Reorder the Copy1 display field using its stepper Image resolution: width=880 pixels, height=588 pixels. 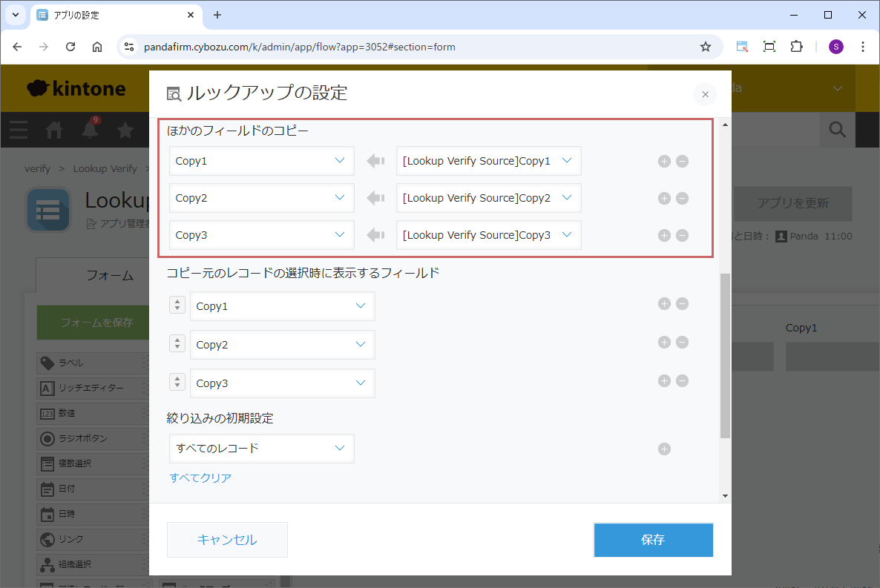tap(177, 305)
